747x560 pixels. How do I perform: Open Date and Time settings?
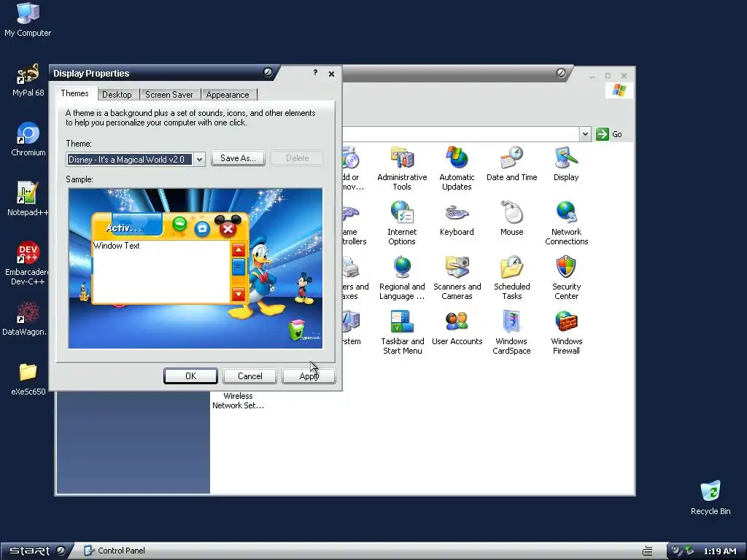(511, 163)
